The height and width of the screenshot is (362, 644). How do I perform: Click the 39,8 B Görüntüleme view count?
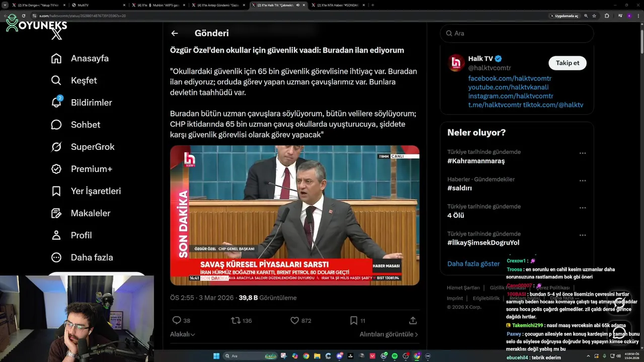(x=267, y=298)
